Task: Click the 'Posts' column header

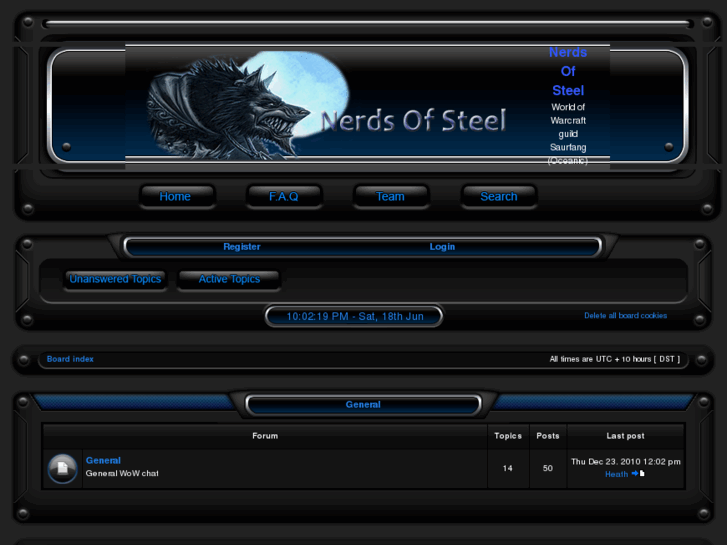Action: [x=548, y=436]
